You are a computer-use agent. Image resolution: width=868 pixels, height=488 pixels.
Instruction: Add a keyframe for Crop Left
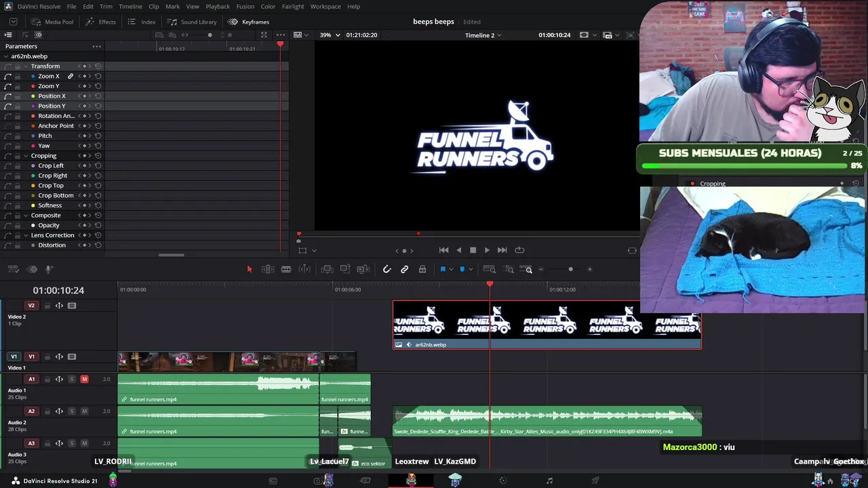(x=84, y=166)
